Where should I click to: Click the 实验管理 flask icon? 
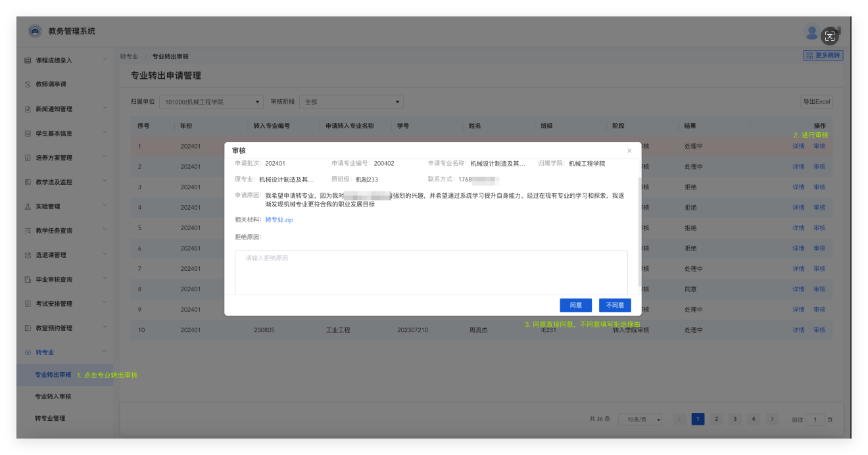point(28,206)
